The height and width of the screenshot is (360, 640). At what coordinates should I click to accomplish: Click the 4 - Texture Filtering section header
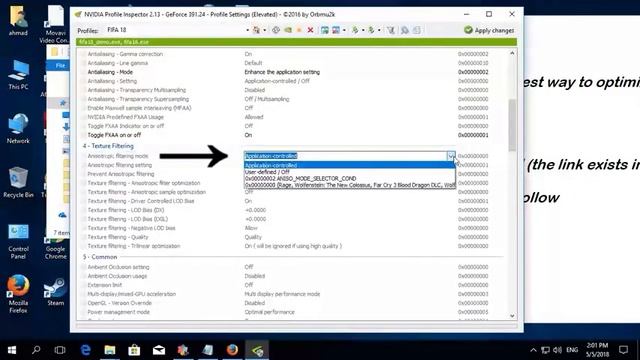point(108,146)
